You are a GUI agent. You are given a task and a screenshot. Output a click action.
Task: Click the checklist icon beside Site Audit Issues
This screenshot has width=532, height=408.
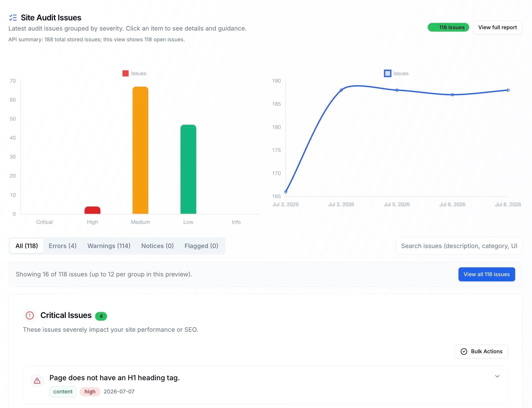point(13,18)
